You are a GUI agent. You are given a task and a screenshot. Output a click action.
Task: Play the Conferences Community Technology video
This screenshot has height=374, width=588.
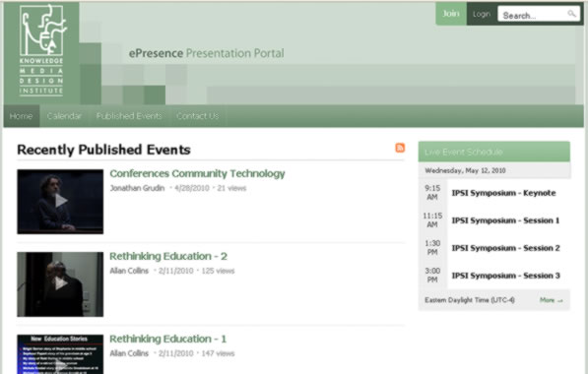tap(60, 202)
